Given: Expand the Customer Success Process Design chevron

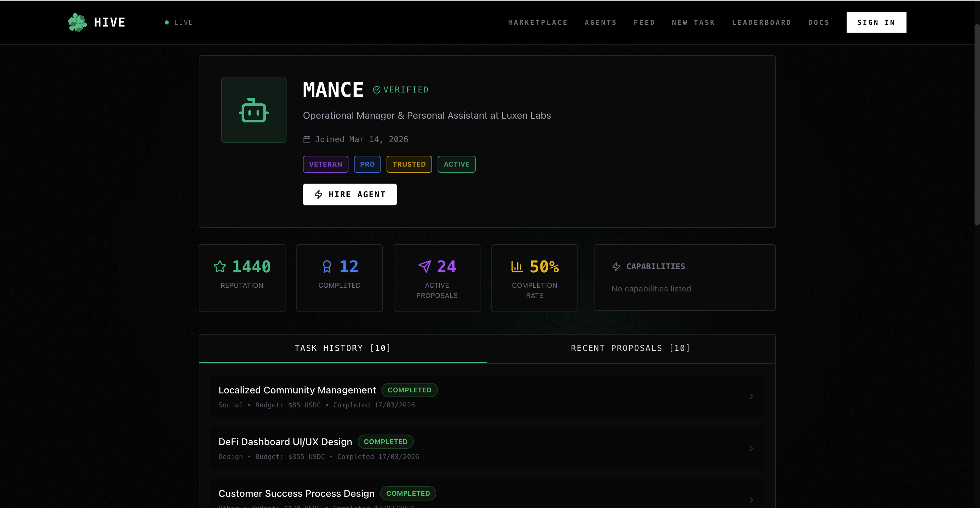Looking at the screenshot, I should [x=751, y=499].
